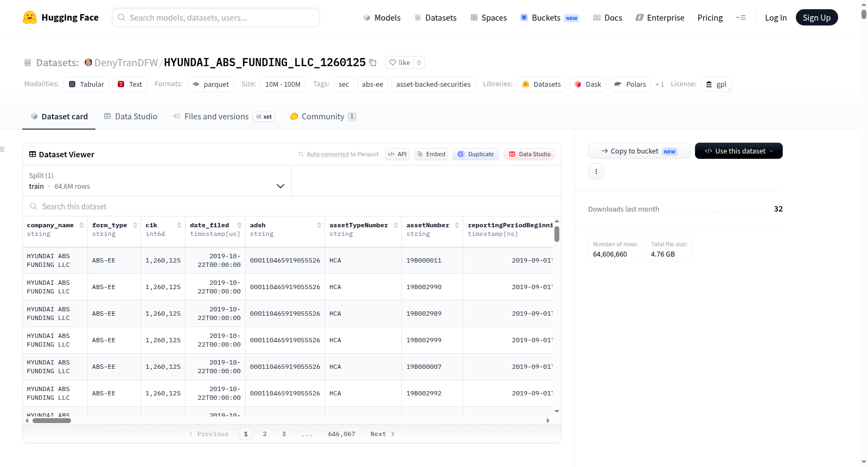Select the Text modality tag
This screenshot has height=467, width=868.
point(130,84)
